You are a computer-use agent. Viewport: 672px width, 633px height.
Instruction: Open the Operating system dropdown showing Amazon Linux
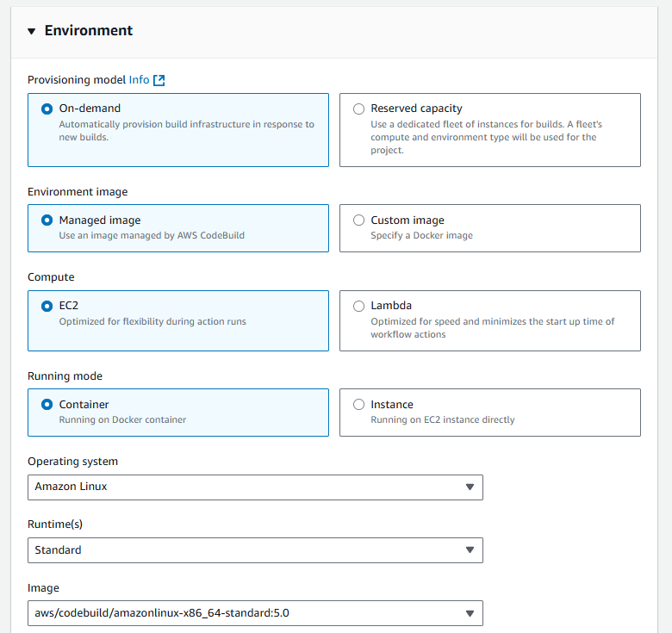click(255, 487)
